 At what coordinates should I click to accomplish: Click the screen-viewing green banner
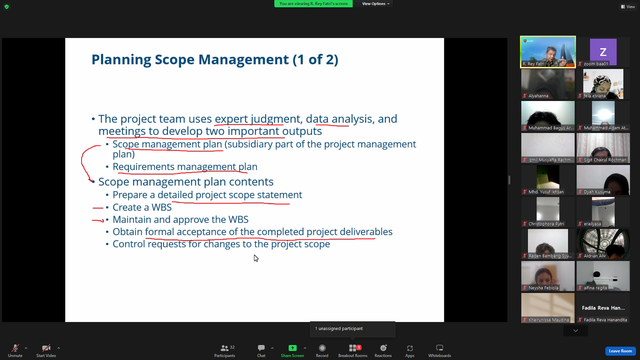(x=313, y=4)
